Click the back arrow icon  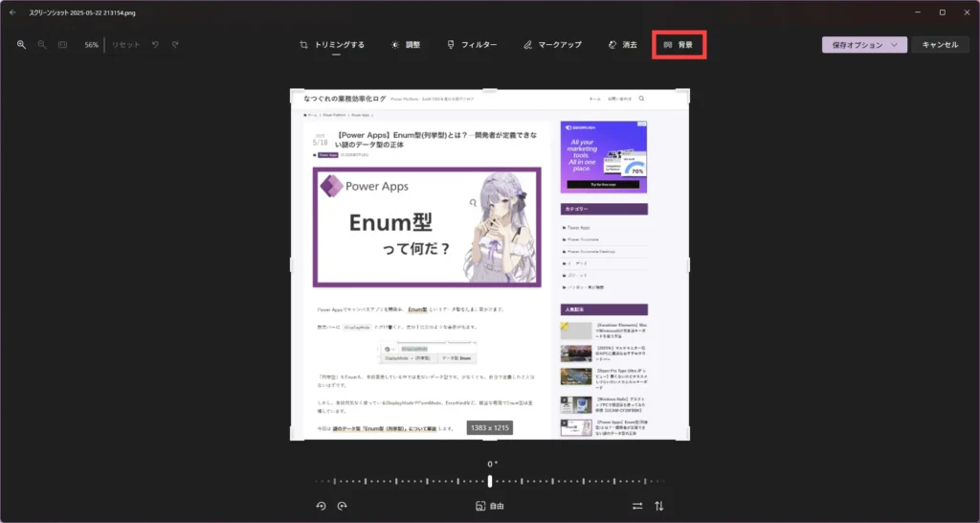[12, 12]
